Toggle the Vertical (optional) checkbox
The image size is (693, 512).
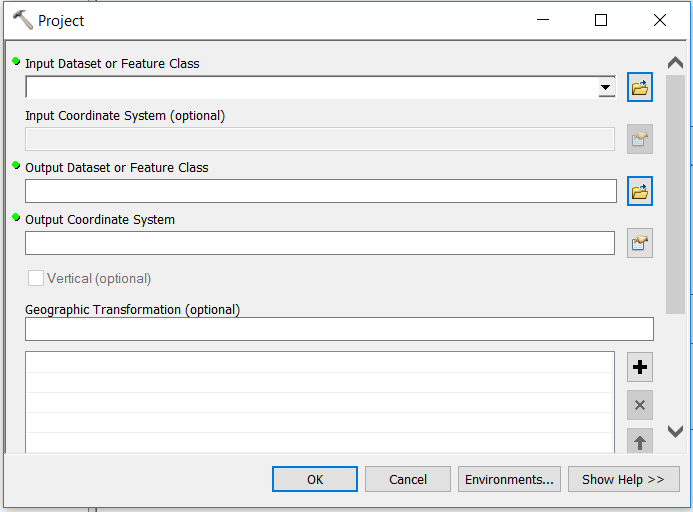click(36, 279)
